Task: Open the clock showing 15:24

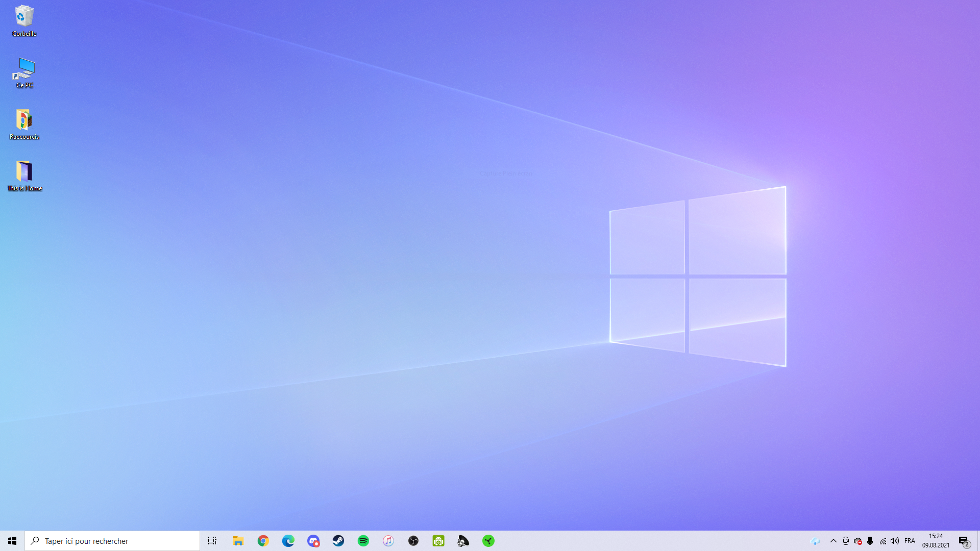Action: pos(936,541)
